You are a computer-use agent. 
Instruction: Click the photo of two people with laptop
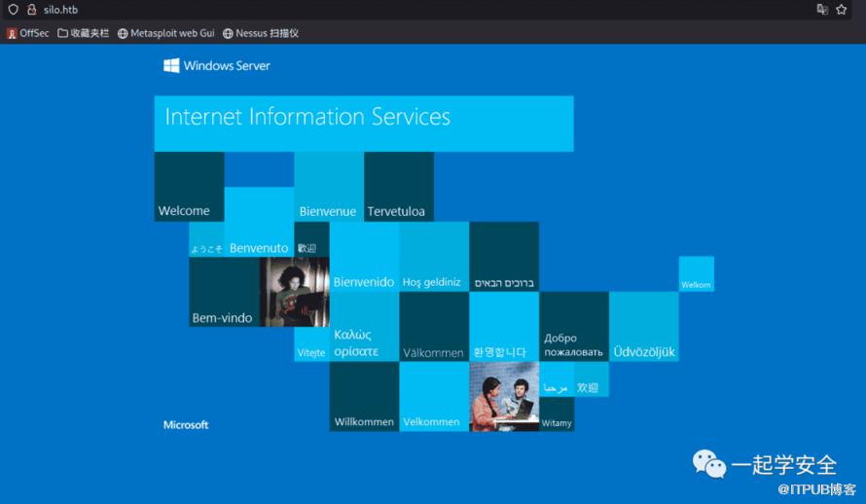pyautogui.click(x=504, y=396)
